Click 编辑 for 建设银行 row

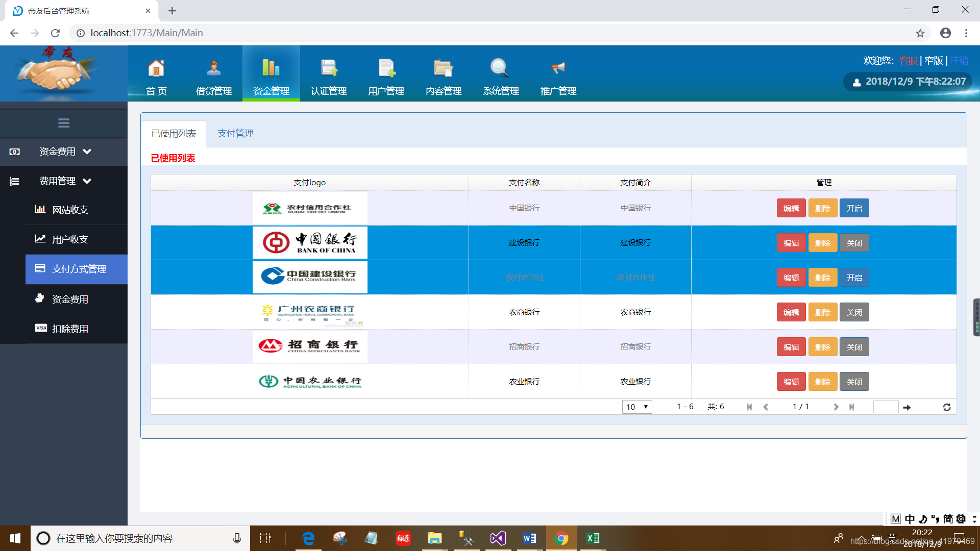pos(791,243)
